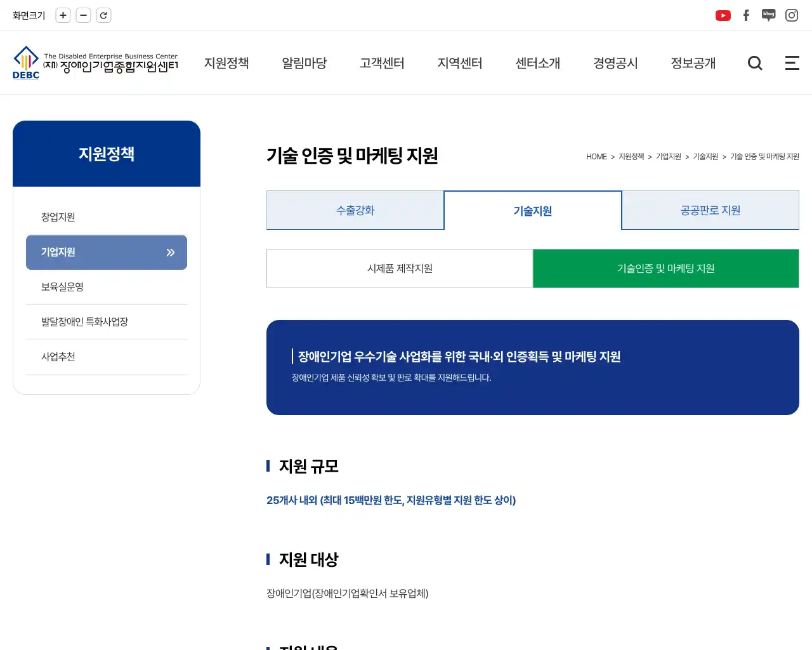The width and height of the screenshot is (812, 650).
Task: Click the text 25개사 내외 지원 한도
Action: [x=391, y=500]
